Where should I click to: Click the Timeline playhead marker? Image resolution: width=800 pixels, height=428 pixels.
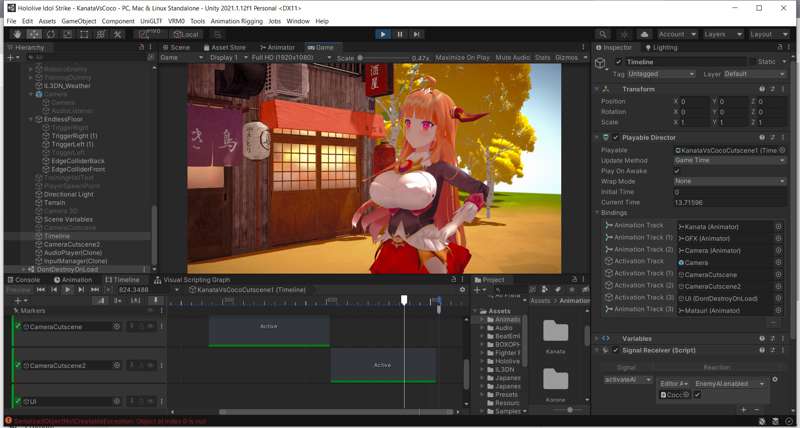coord(404,299)
